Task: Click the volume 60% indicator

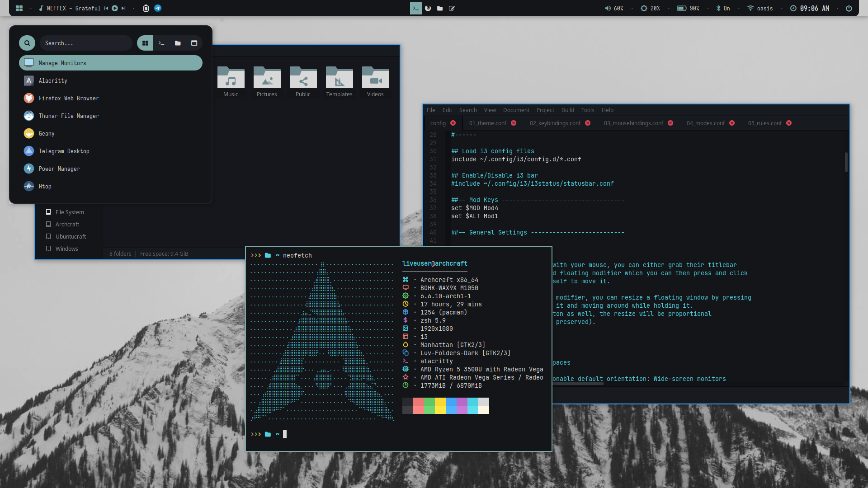Action: 614,8
